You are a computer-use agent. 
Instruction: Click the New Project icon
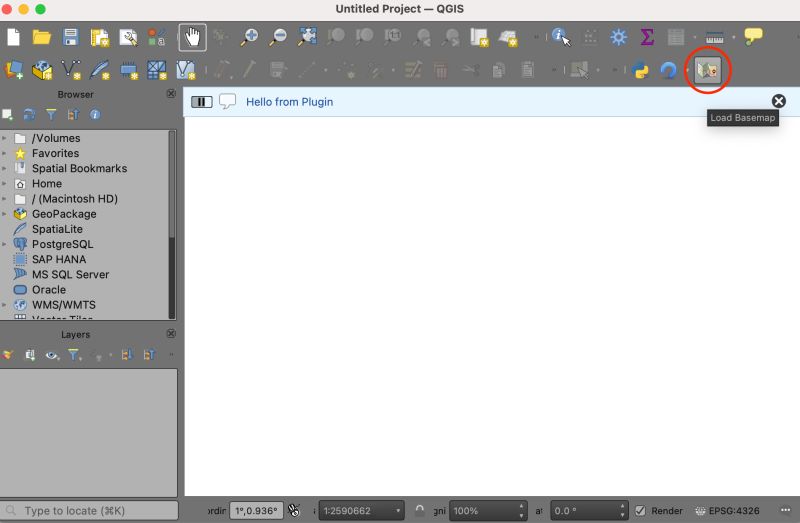14,37
